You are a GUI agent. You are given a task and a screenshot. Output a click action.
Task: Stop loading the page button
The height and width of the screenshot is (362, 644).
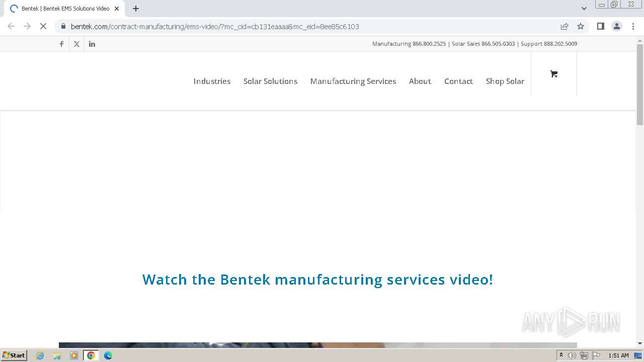(43, 26)
